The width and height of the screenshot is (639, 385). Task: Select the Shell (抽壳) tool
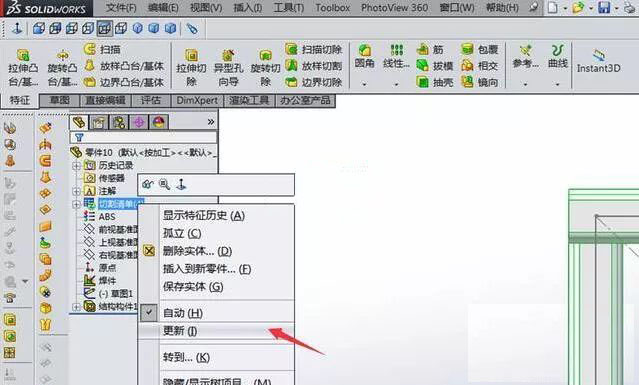pos(434,82)
